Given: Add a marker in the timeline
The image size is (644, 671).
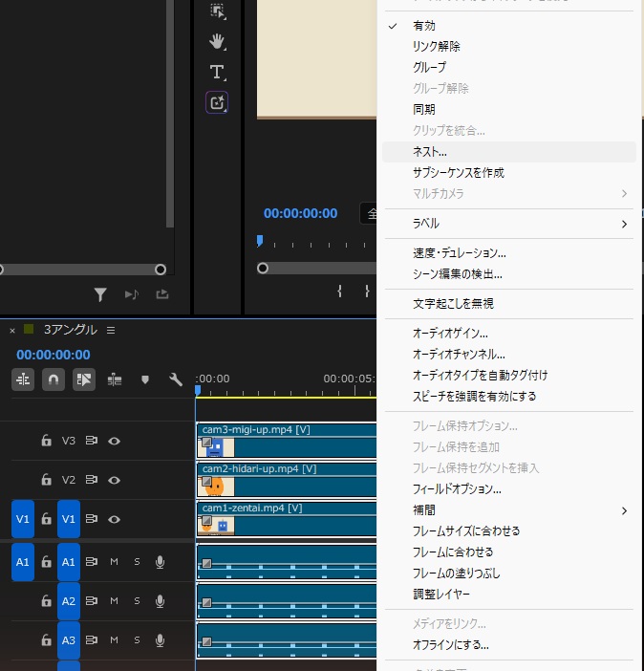Looking at the screenshot, I should 145,379.
